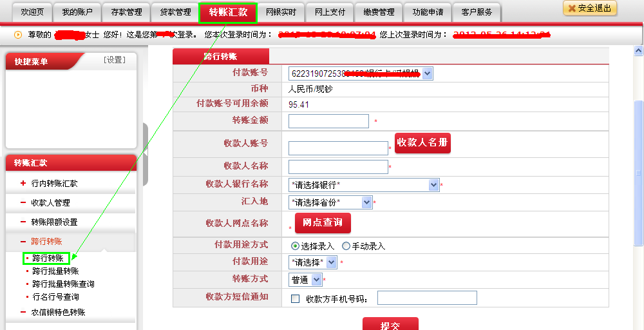Select the 转账汇款 tab

click(228, 12)
